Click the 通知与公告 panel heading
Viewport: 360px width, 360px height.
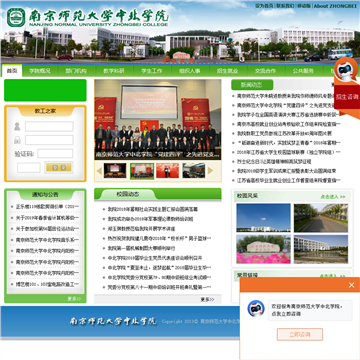click(45, 195)
